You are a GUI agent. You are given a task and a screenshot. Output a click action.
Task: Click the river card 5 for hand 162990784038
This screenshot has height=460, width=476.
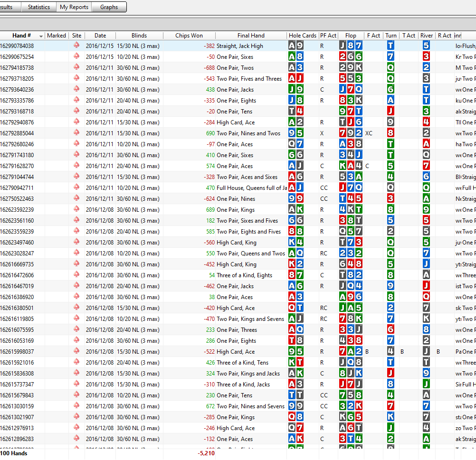426,46
